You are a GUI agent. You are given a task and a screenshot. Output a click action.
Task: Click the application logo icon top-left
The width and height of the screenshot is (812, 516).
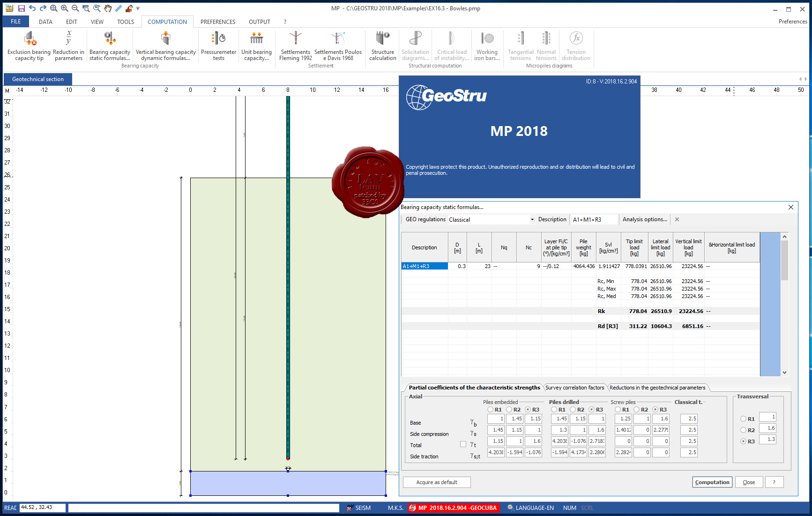pyautogui.click(x=9, y=8)
